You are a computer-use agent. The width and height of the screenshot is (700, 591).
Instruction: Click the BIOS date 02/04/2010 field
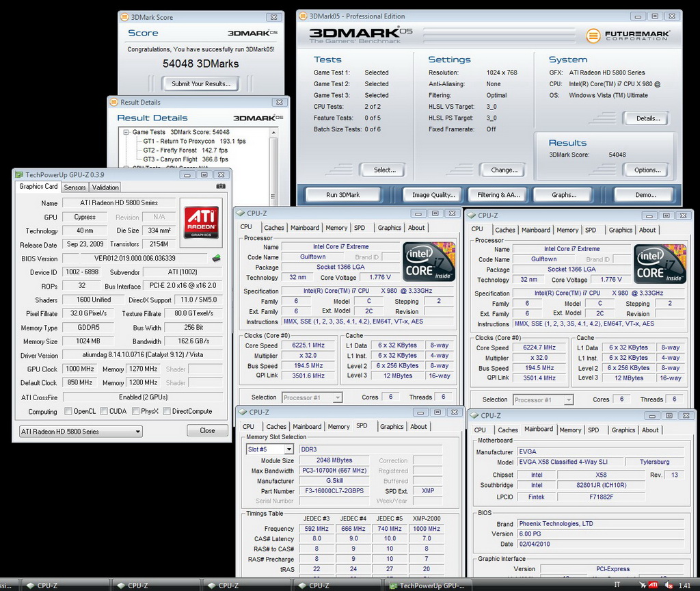coord(600,544)
